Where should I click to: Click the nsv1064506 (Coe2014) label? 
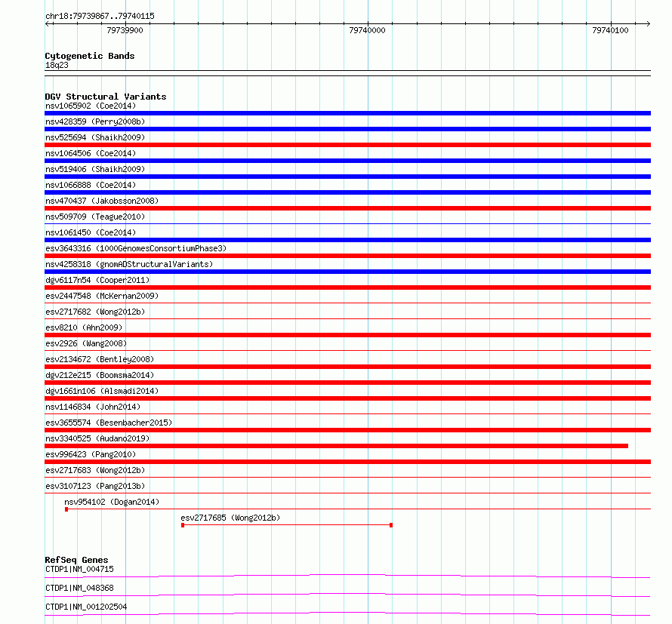[91, 153]
